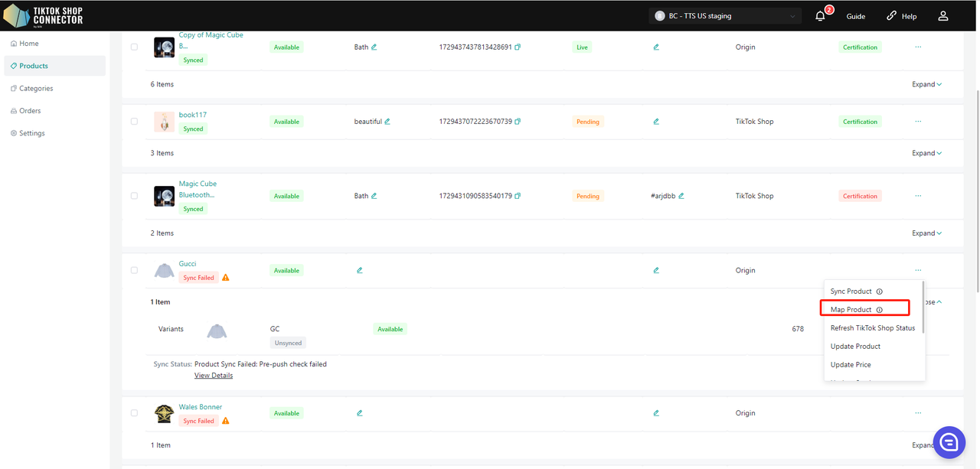
Task: Open the Wales Bonner product link
Action: 201,407
